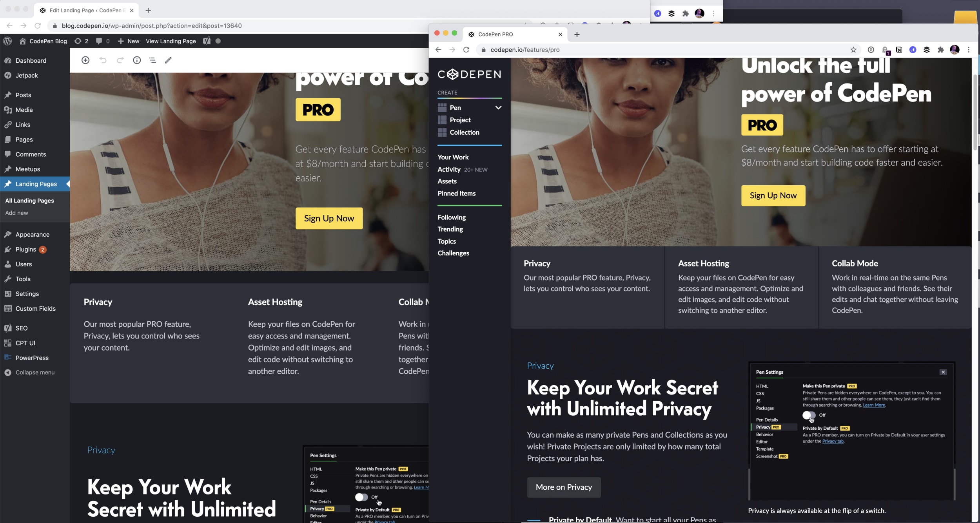This screenshot has height=523, width=980.
Task: Click the yellow Sign Up Now button in the CodePen PRO window
Action: click(773, 195)
